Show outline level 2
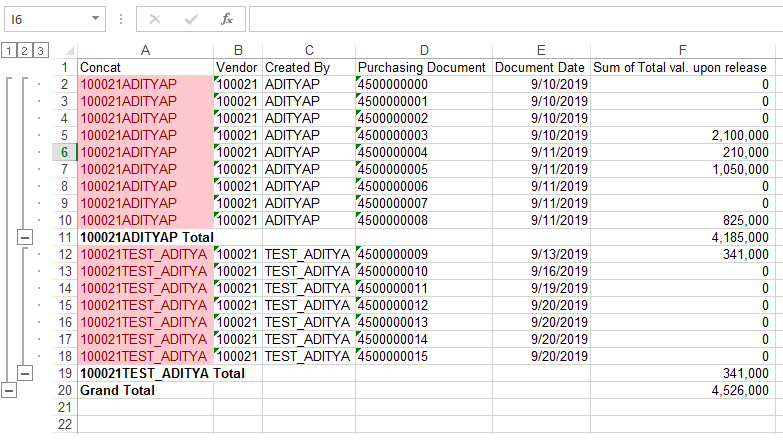This screenshot has height=443, width=783. pos(24,51)
